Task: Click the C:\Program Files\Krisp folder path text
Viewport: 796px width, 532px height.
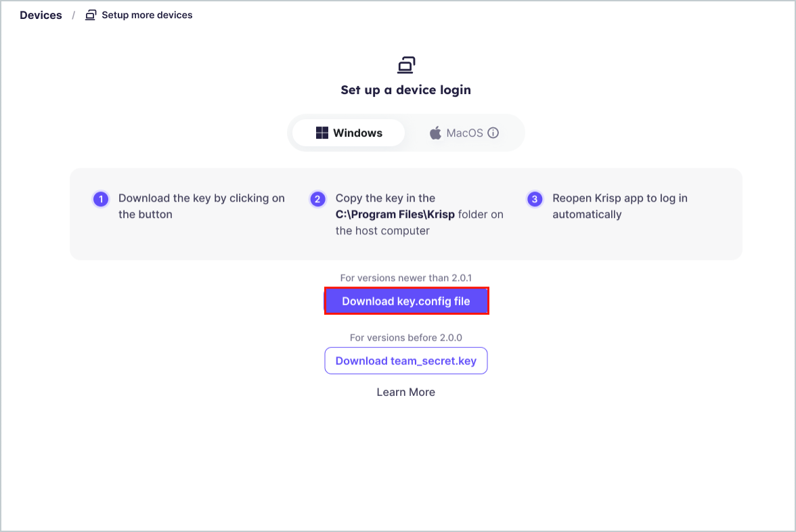Action: (395, 214)
